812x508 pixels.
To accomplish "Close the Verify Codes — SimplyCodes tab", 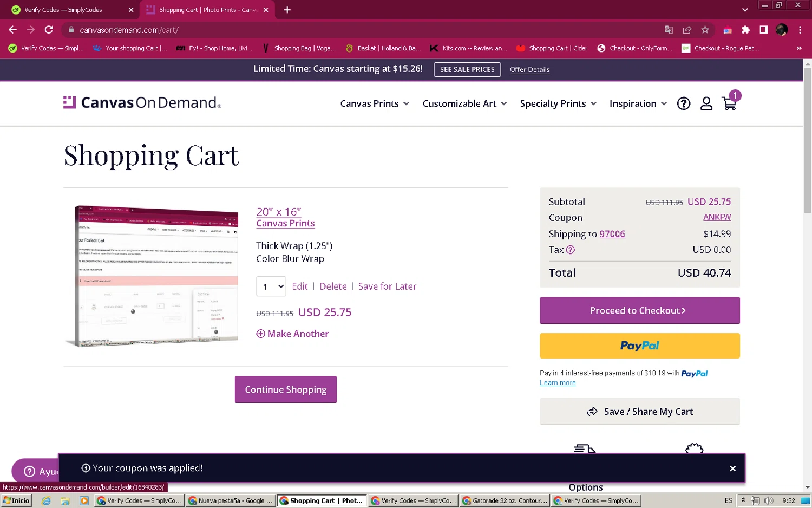I will pyautogui.click(x=130, y=10).
